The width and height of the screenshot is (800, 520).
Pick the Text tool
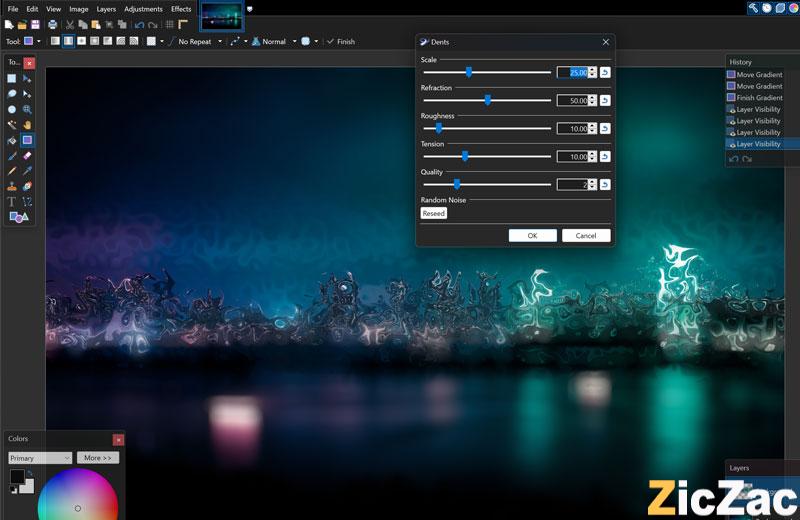coord(12,202)
